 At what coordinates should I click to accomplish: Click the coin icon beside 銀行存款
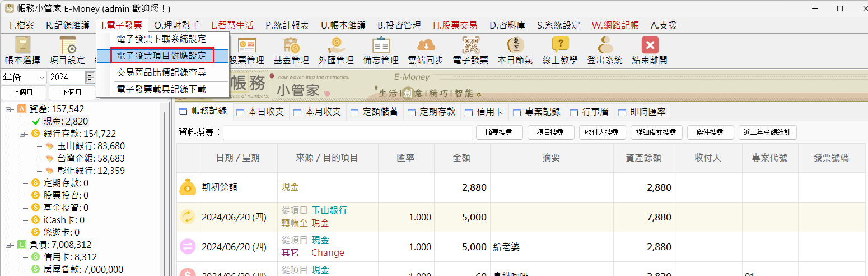[x=36, y=134]
